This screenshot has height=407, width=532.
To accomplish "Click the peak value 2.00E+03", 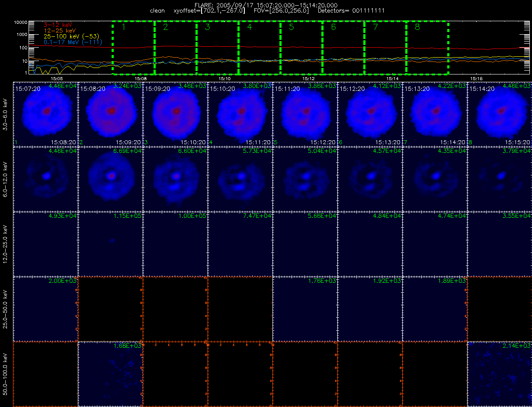I will point(63,281).
